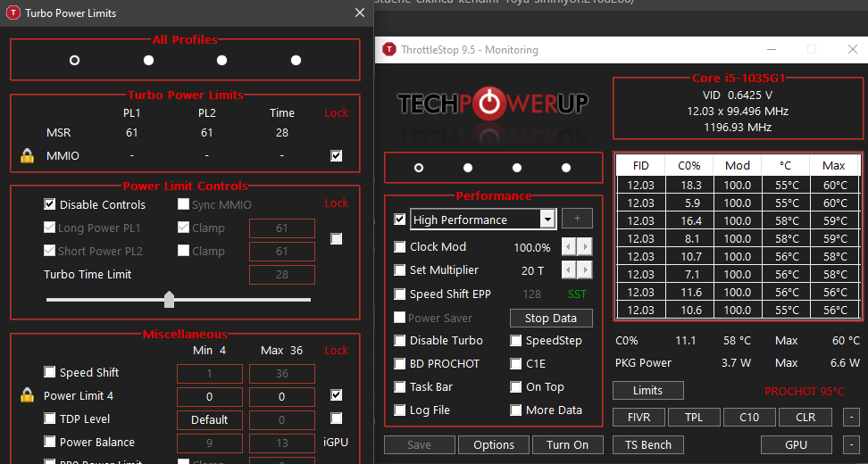Click the Turn On button

567,444
